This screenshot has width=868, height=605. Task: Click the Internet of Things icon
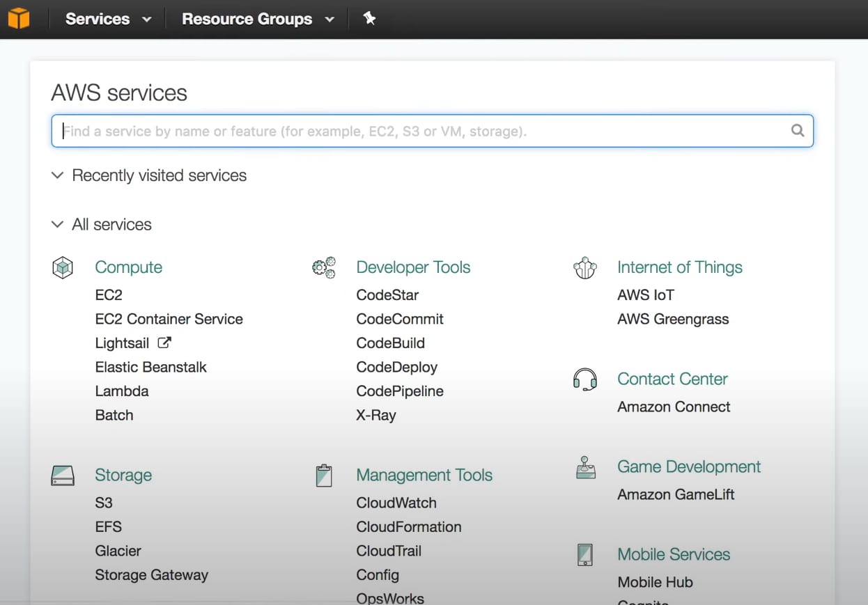[585, 267]
